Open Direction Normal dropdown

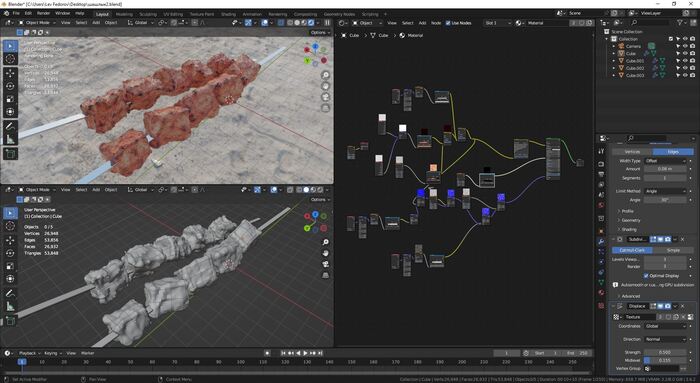click(665, 339)
